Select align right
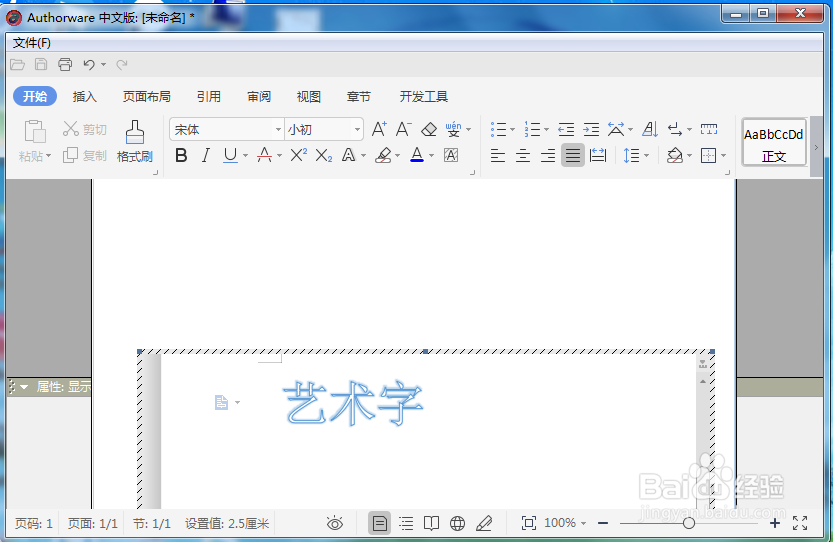Image resolution: width=833 pixels, height=542 pixels. coord(548,156)
